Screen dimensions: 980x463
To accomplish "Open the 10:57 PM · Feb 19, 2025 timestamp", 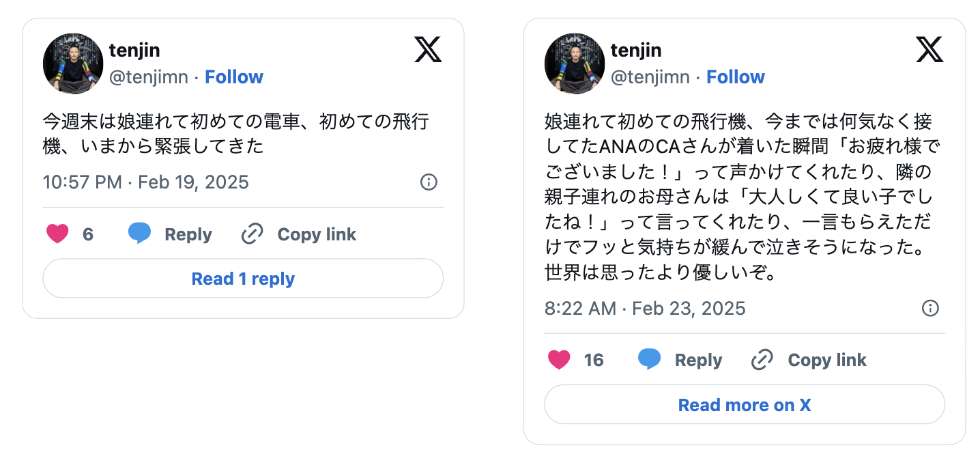I will (x=146, y=182).
